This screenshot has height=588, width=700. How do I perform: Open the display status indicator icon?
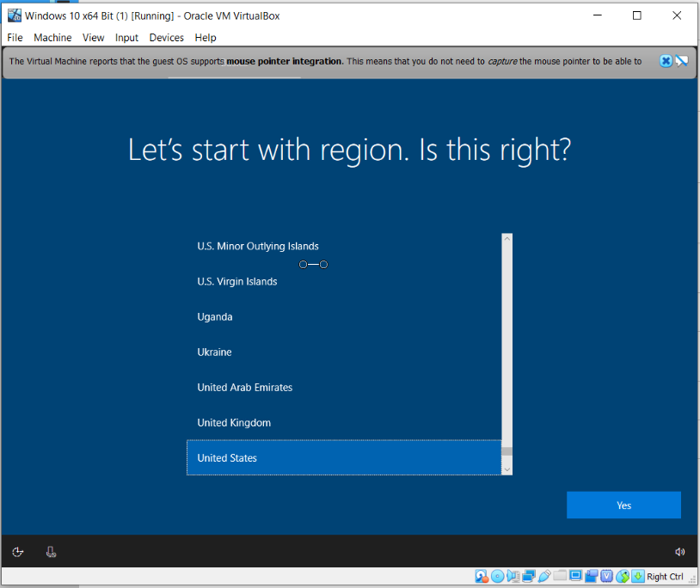[x=576, y=576]
